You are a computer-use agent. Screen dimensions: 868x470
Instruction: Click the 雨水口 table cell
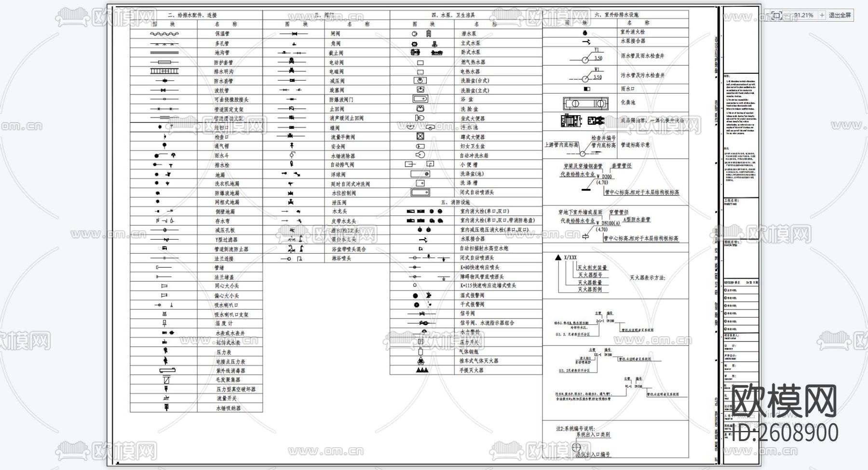652,89
